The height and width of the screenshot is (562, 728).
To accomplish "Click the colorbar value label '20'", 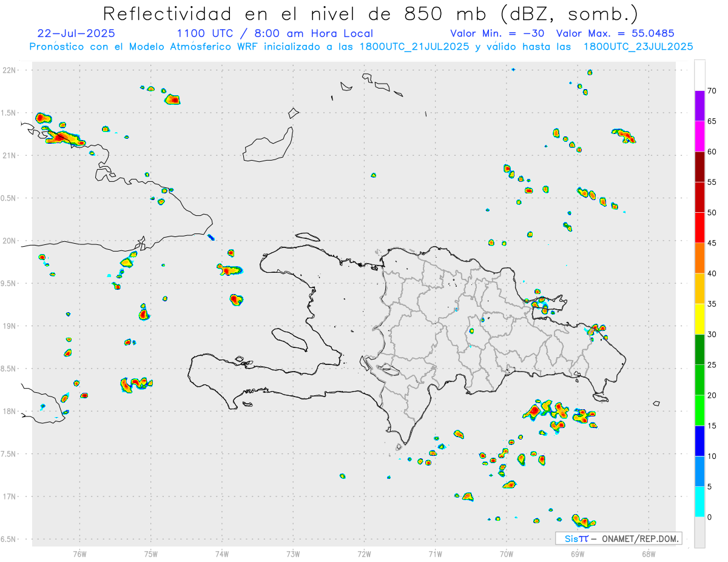I will [x=712, y=395].
